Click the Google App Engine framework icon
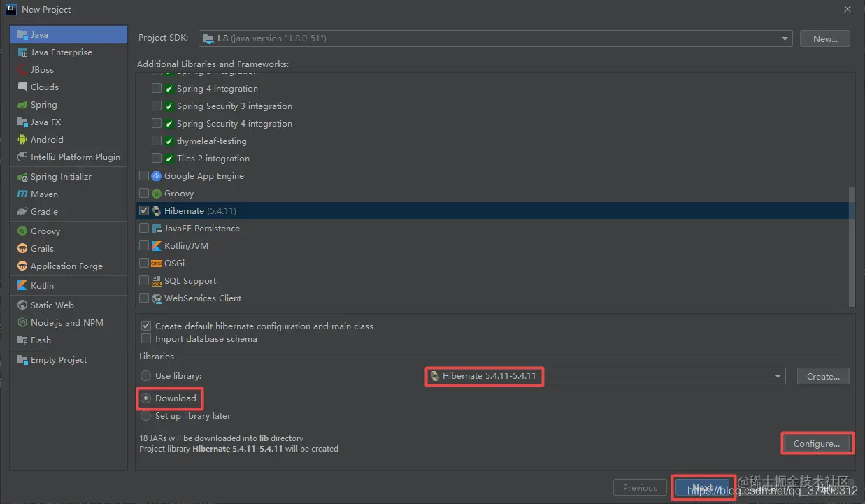The height and width of the screenshot is (504, 865). click(157, 175)
